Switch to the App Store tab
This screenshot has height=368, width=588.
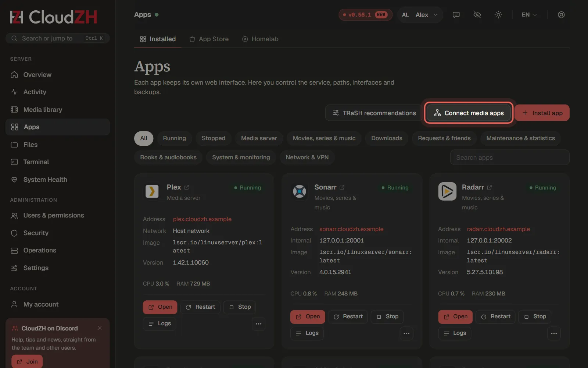(x=209, y=39)
